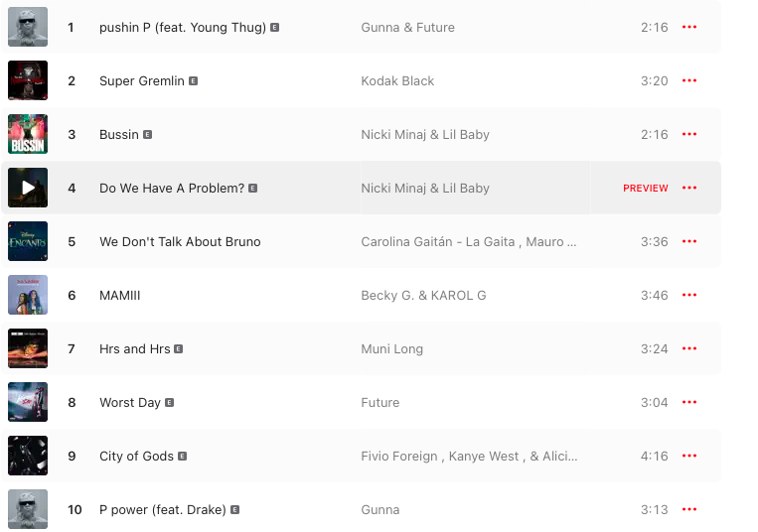The height and width of the screenshot is (532, 758).
Task: Click the PREVIEW label on track 4
Action: coord(646,188)
